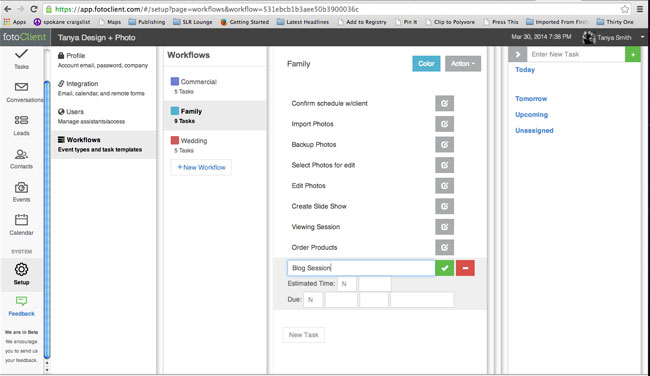Open the Contacts section
The image size is (650, 376).
tap(21, 158)
